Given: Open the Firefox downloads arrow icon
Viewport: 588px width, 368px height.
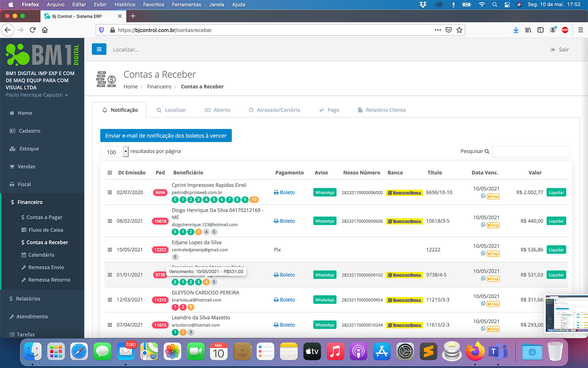Looking at the screenshot, I should tap(516, 30).
